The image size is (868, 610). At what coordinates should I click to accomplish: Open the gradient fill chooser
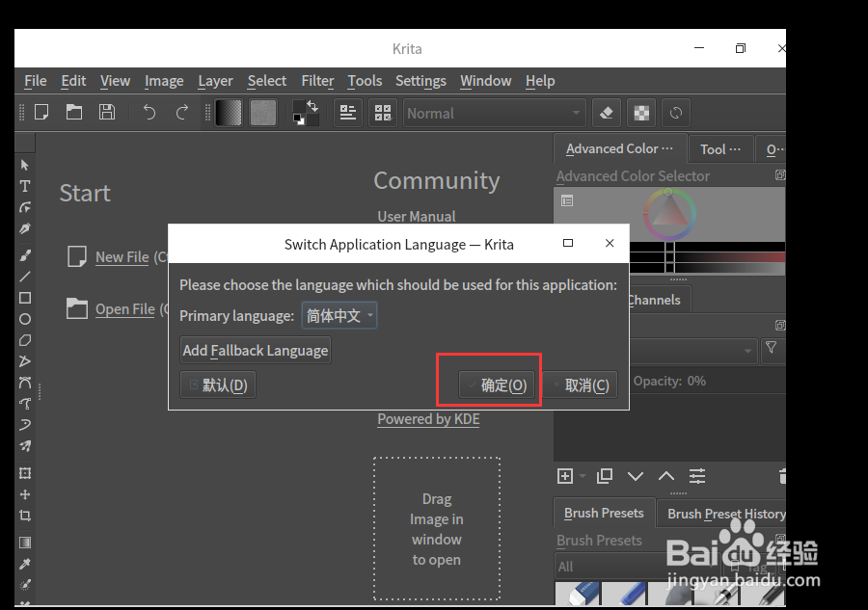tap(229, 113)
